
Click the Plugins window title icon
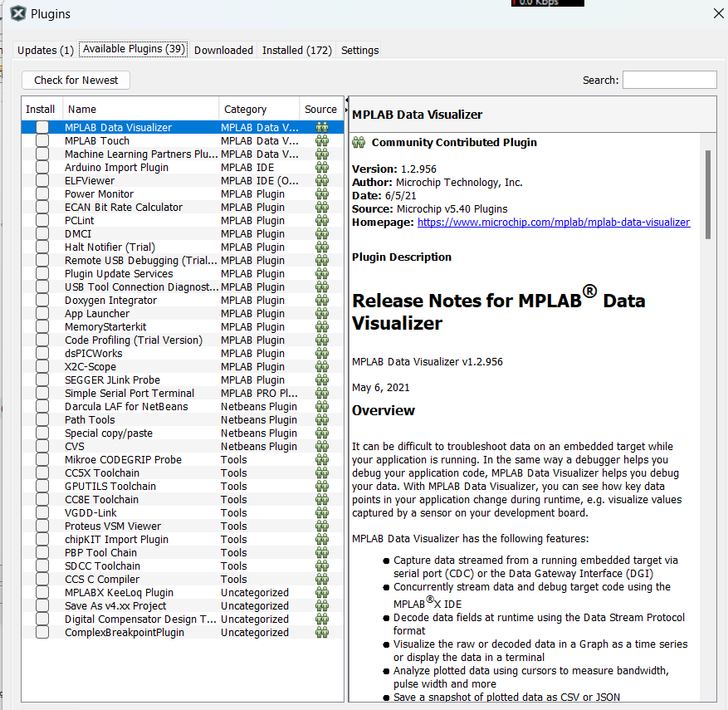[x=17, y=13]
